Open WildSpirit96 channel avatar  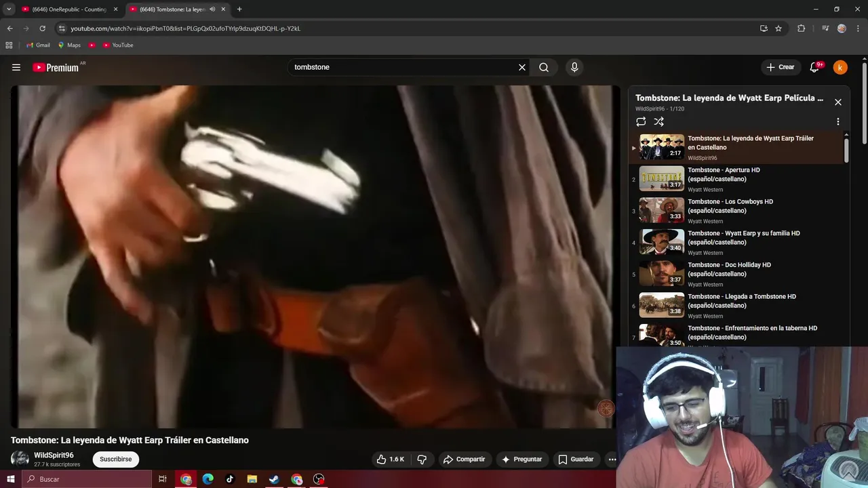(x=20, y=459)
